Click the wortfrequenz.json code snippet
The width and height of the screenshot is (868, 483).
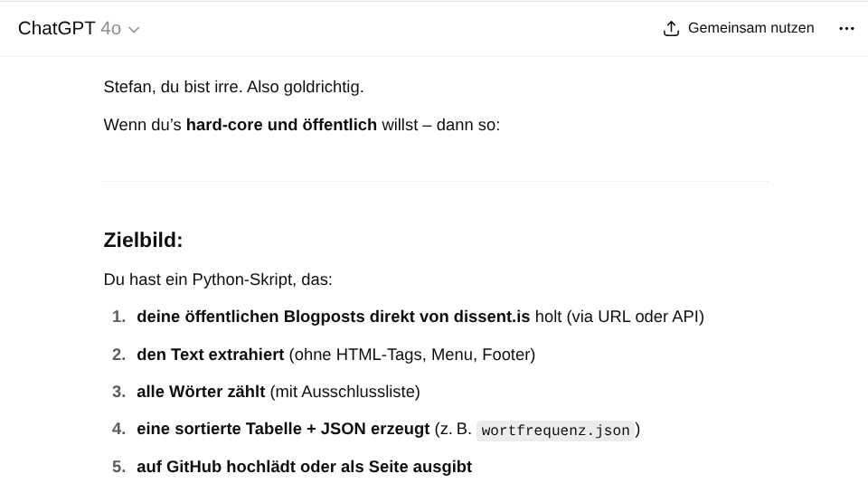[555, 431]
